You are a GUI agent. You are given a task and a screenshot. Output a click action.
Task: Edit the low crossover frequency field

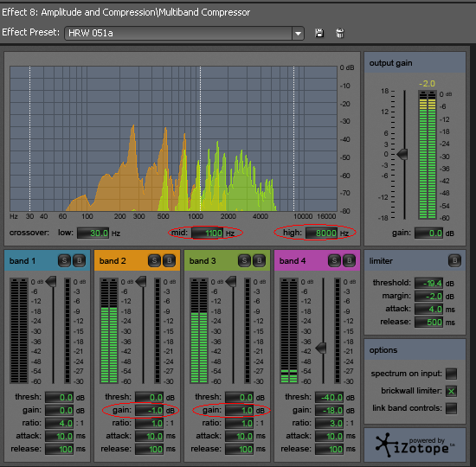point(93,233)
